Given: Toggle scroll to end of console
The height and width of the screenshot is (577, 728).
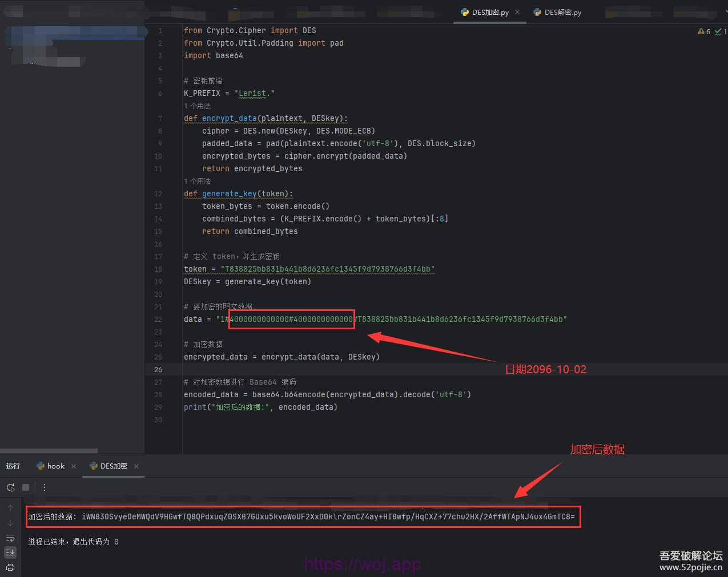Looking at the screenshot, I should (x=10, y=552).
